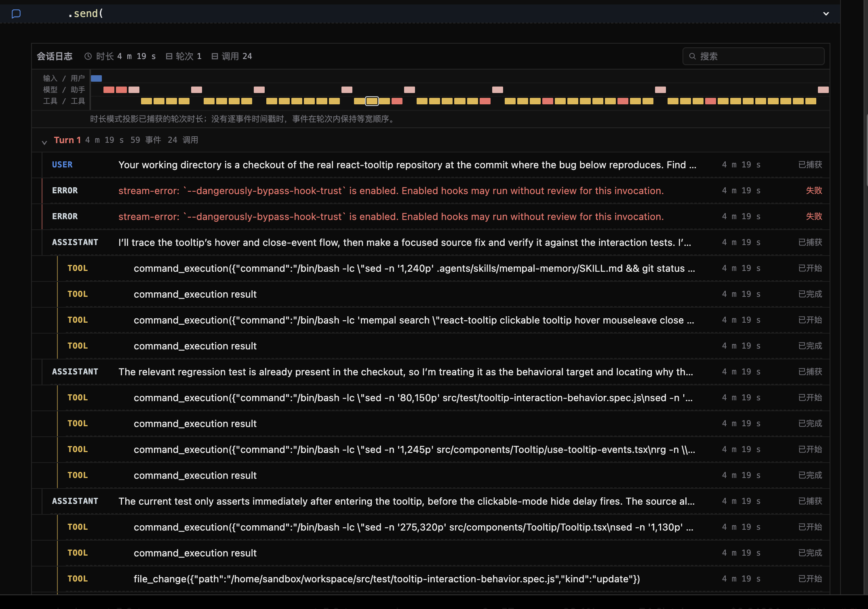Click the 输入 / 用户 timeline lane label
Viewport: 868px width, 609px height.
point(64,78)
